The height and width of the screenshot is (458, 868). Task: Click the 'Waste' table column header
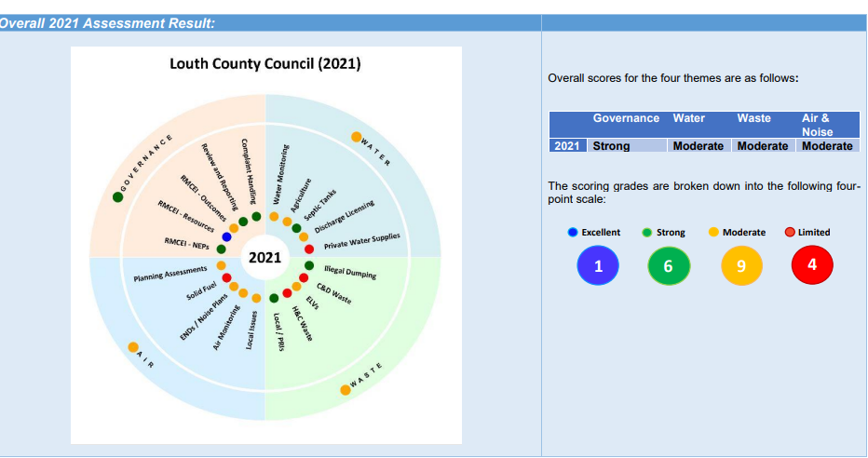[754, 118]
